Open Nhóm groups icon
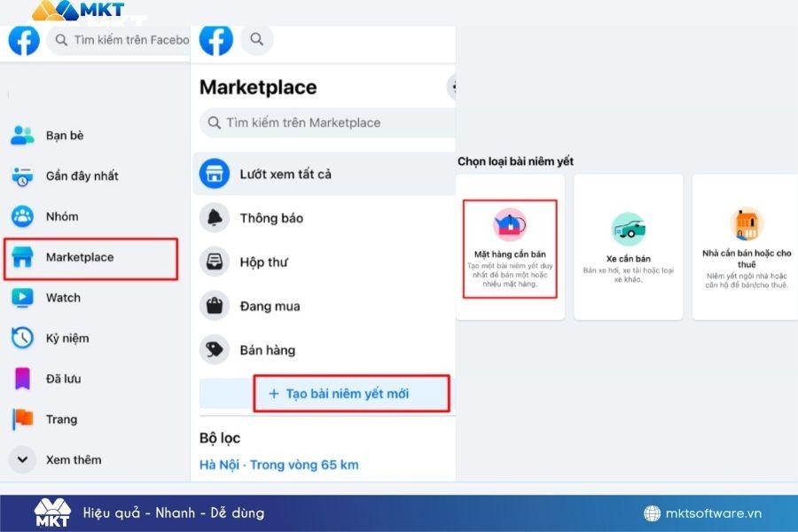This screenshot has width=798, height=532. point(22,216)
